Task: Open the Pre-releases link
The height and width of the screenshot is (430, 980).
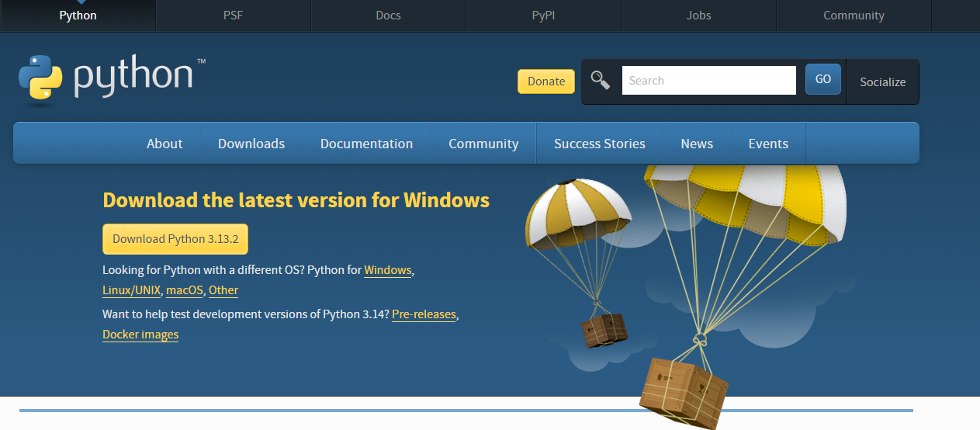Action: [424, 314]
